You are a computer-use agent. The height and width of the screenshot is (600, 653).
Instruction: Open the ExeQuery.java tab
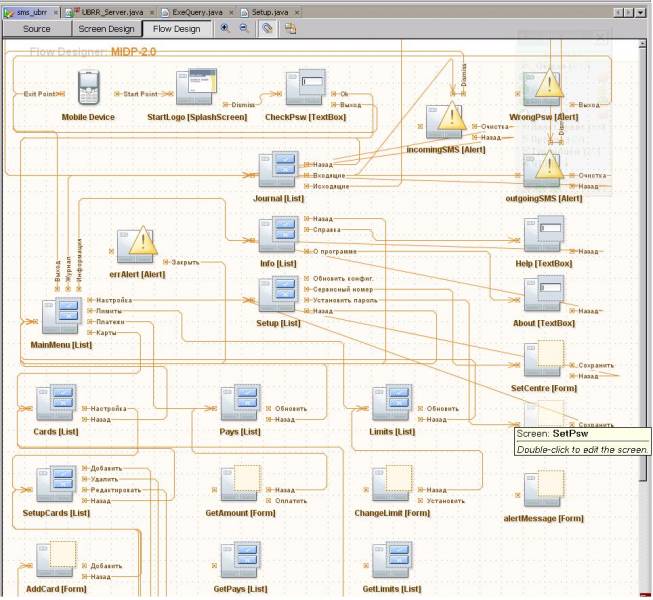[x=197, y=12]
